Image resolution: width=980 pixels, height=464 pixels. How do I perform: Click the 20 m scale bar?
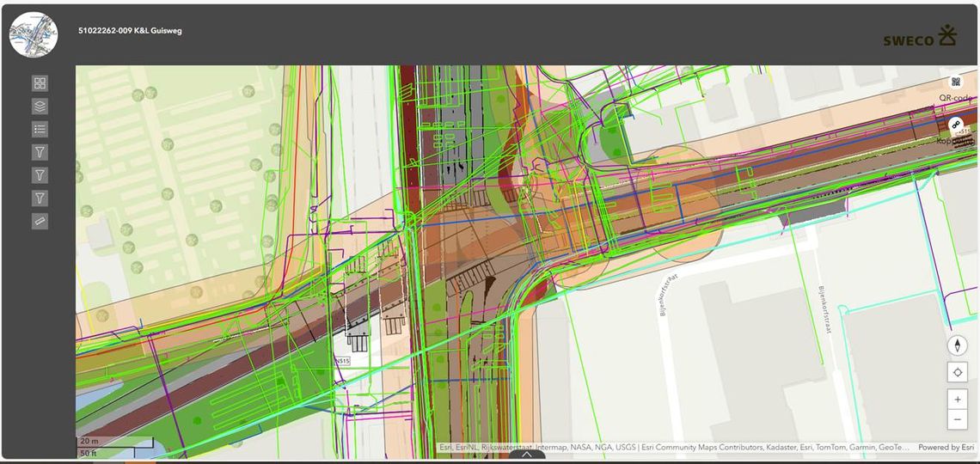115,443
